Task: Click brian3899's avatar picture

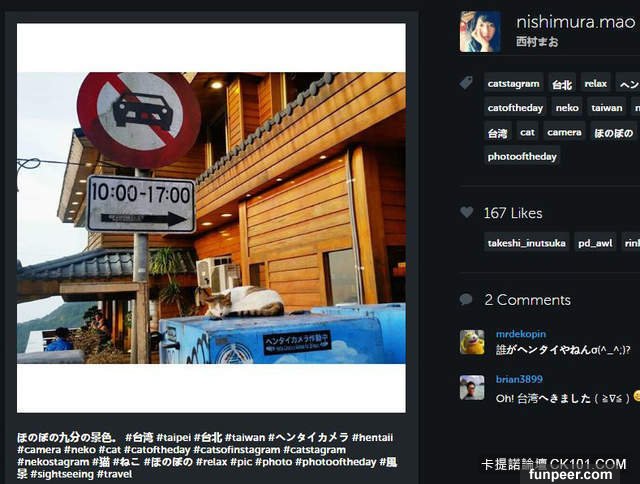Action: pos(472,388)
